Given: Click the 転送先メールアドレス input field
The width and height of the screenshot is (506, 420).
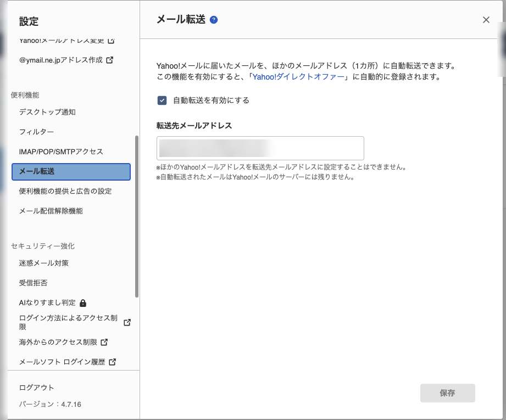Looking at the screenshot, I should click(260, 148).
